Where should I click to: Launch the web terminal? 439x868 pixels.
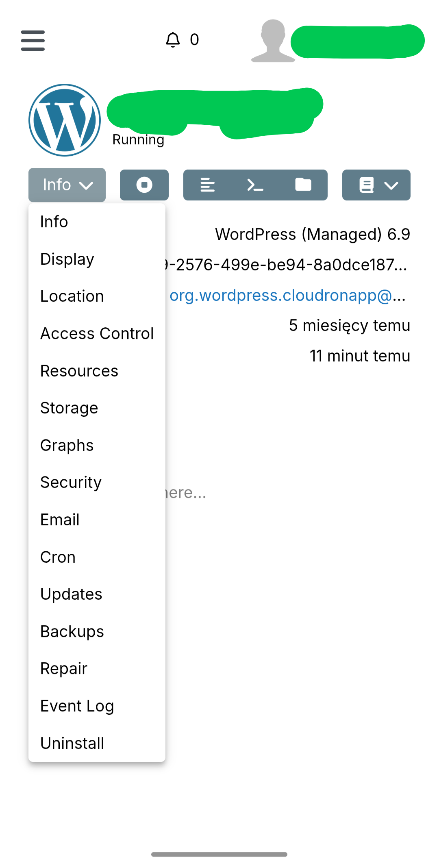coord(255,185)
